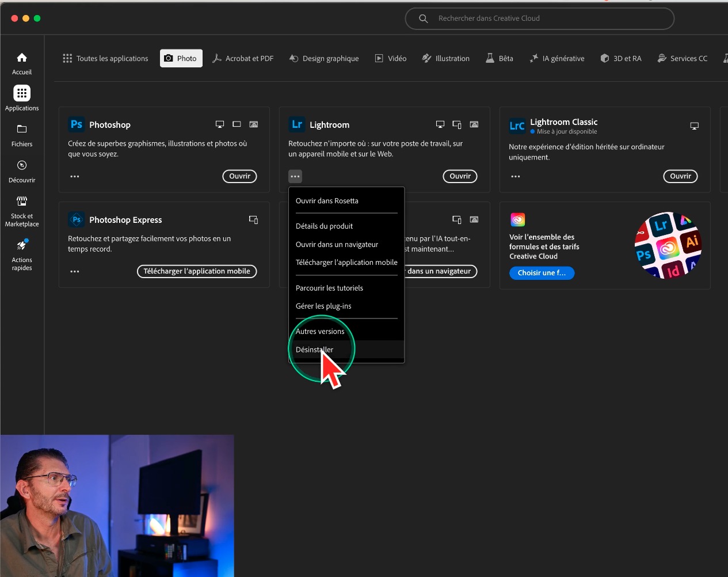Screen dimensions: 728x577
Task: Open Lightroom Classic three-dot options menu
Action: (516, 177)
